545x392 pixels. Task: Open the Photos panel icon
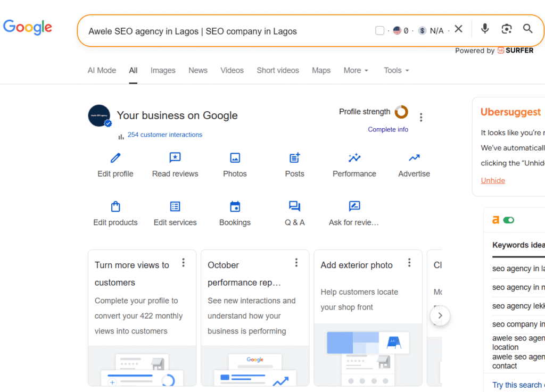tap(235, 158)
